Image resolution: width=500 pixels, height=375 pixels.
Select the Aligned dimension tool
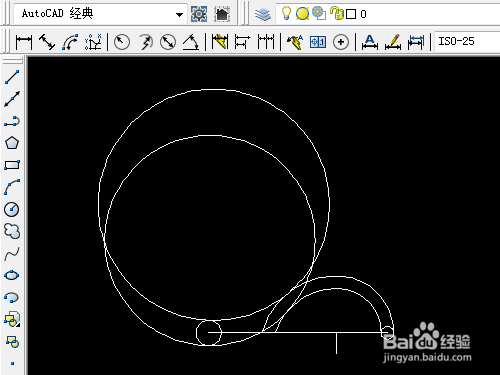pyautogui.click(x=47, y=42)
